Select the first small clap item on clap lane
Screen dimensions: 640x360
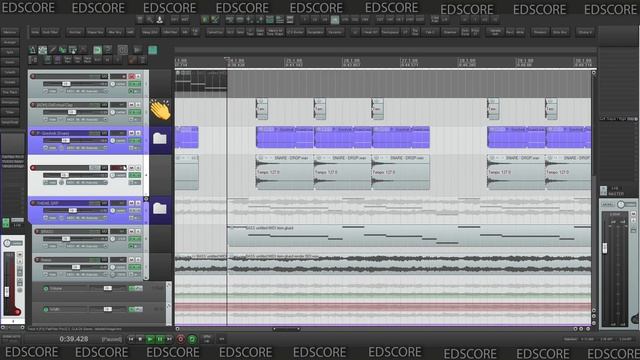pyautogui.click(x=262, y=109)
